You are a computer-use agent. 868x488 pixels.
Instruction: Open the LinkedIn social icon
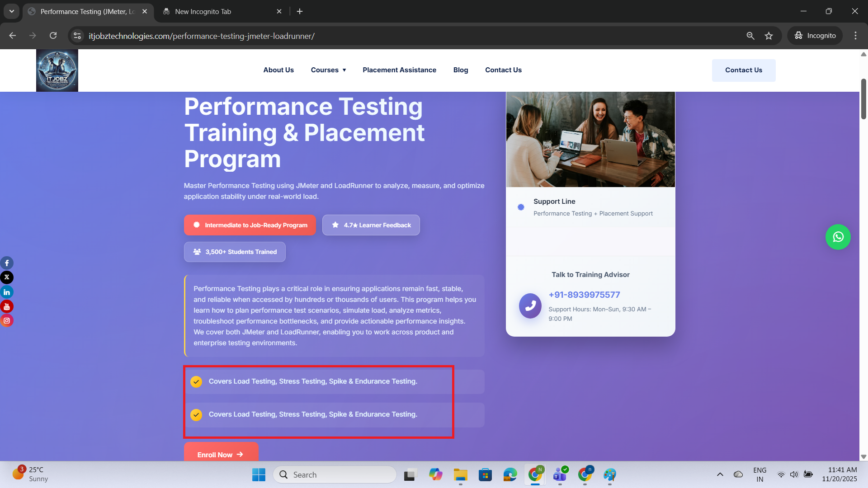[7, 292]
